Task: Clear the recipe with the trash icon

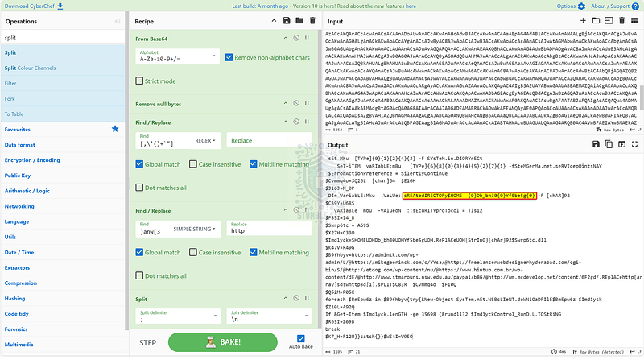Action: pyautogui.click(x=312, y=21)
